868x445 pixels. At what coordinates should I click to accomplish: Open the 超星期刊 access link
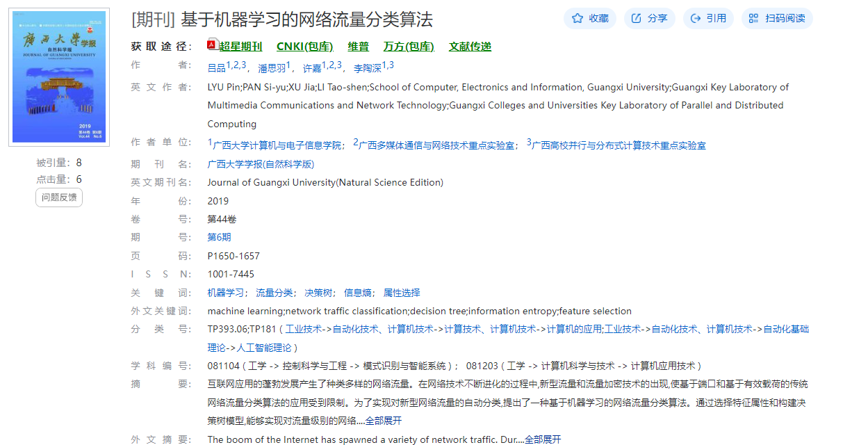(x=240, y=47)
